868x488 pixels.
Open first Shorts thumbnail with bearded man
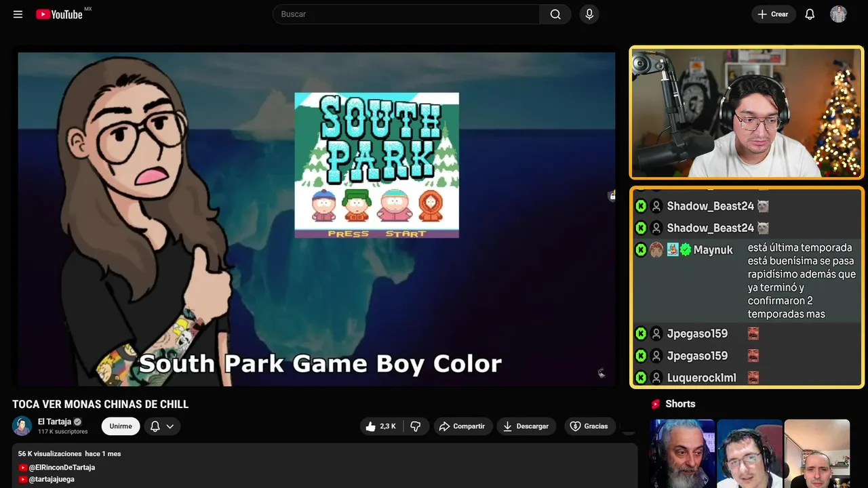(x=682, y=453)
